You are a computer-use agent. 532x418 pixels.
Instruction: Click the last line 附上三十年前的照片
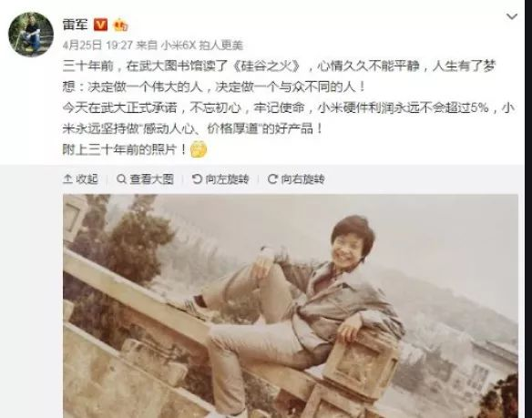(124, 149)
